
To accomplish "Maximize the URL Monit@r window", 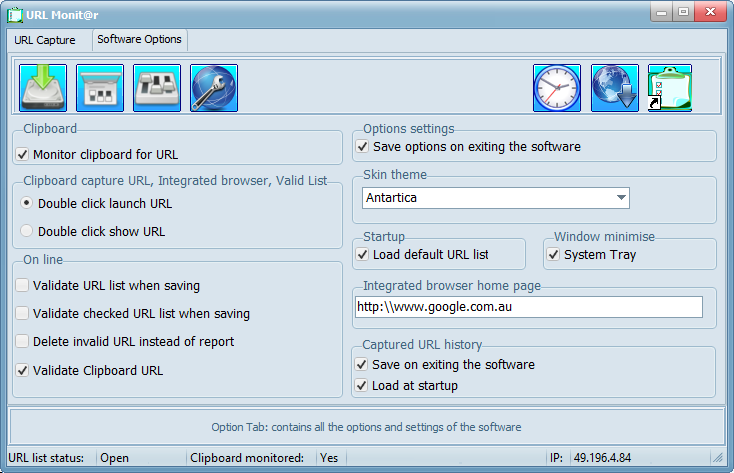I will coord(683,12).
